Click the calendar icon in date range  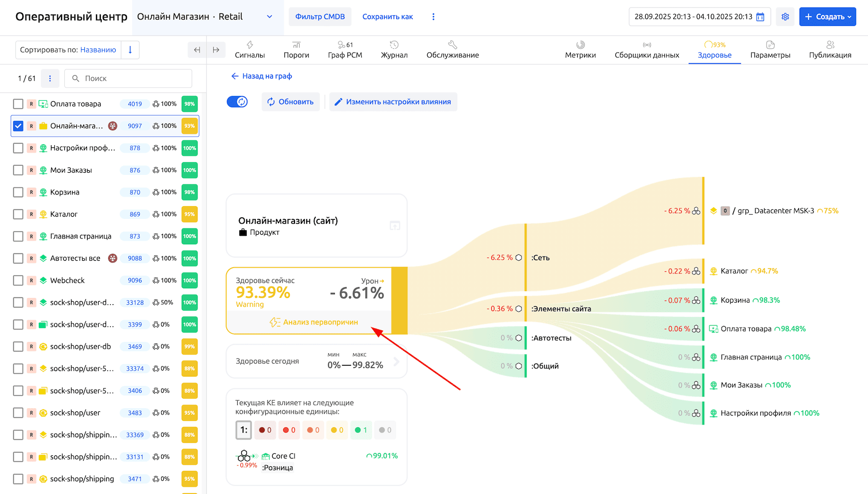tap(760, 17)
